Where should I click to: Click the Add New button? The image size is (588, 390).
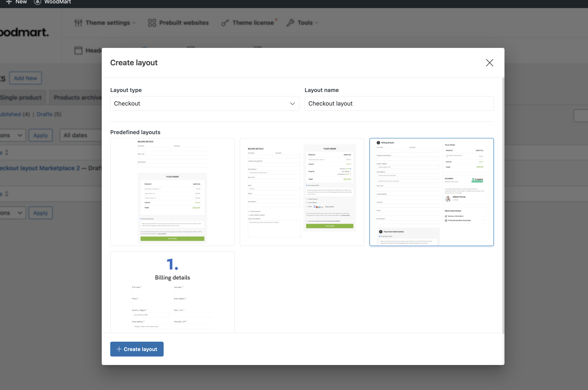[x=25, y=78]
